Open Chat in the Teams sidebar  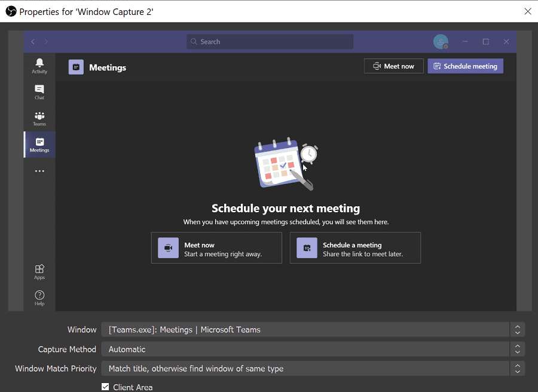39,92
